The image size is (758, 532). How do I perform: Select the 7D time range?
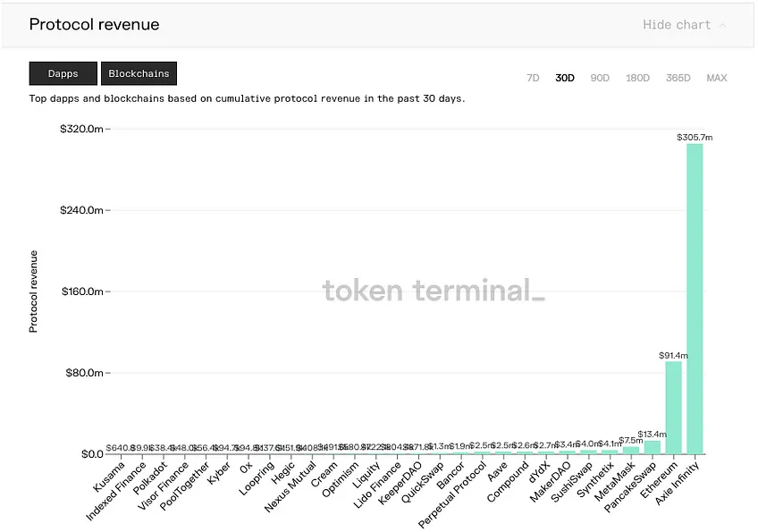click(533, 78)
